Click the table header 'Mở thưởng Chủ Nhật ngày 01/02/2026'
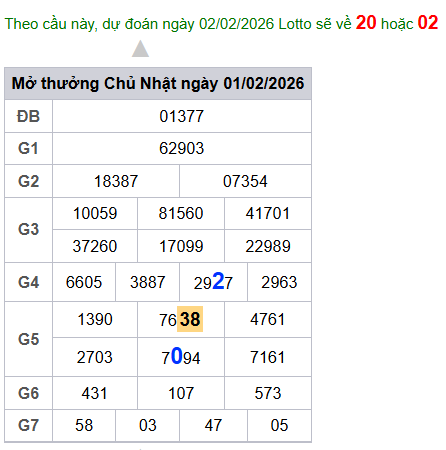 pyautogui.click(x=158, y=83)
